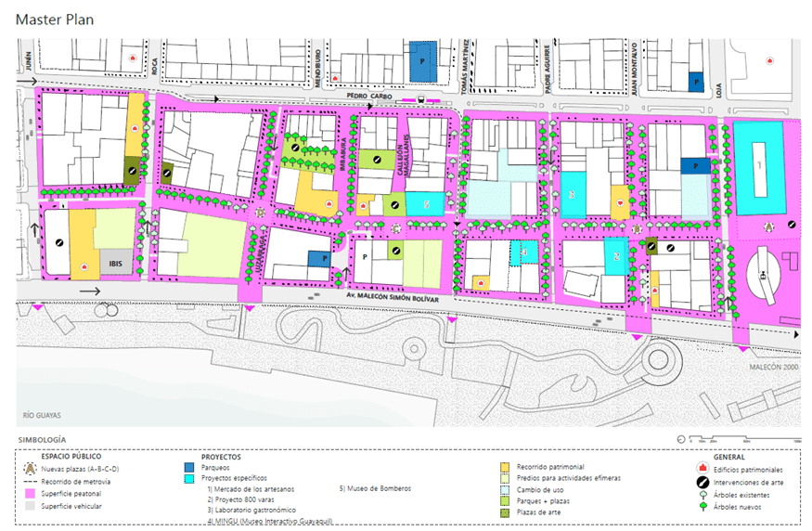Click the Edificios patrimoniales legend icon
Viewport: 812px width, 531px height.
[x=703, y=468]
